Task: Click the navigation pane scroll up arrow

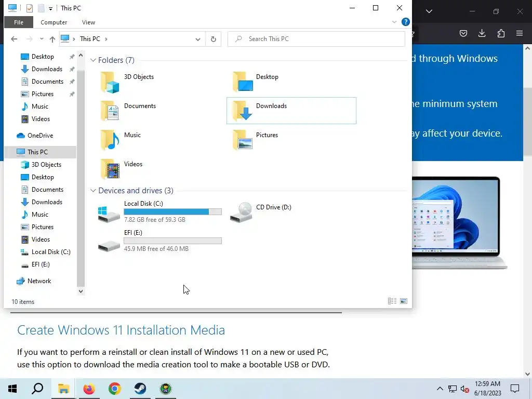Action: (x=81, y=55)
